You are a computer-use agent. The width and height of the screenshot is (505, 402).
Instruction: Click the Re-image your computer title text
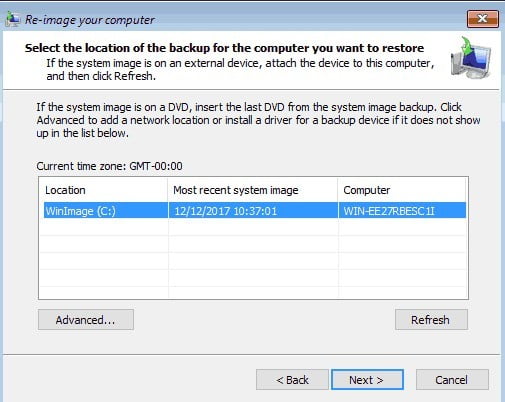pyautogui.click(x=90, y=20)
